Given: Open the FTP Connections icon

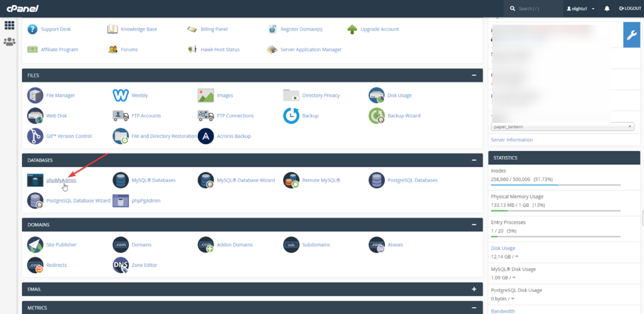Looking at the screenshot, I should point(206,116).
